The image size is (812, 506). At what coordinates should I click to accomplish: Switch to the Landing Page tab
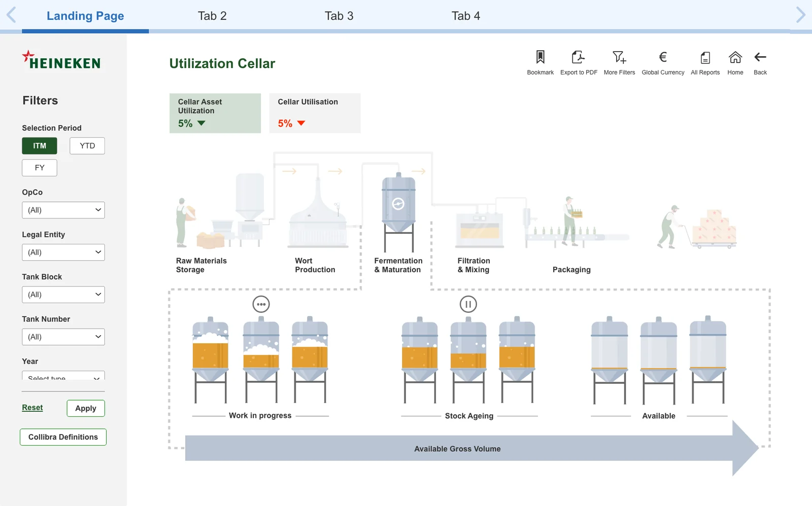tap(85, 16)
